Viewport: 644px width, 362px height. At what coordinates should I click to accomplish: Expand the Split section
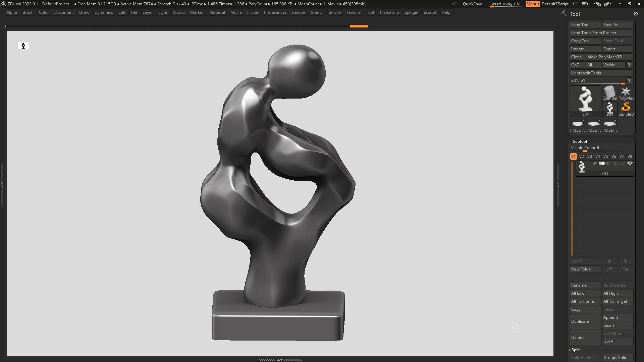[x=576, y=350]
